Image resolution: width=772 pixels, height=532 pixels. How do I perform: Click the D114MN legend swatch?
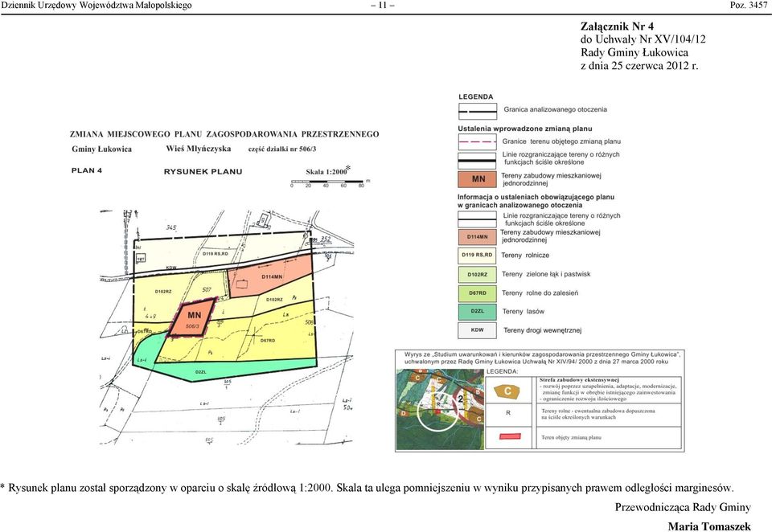477,237
